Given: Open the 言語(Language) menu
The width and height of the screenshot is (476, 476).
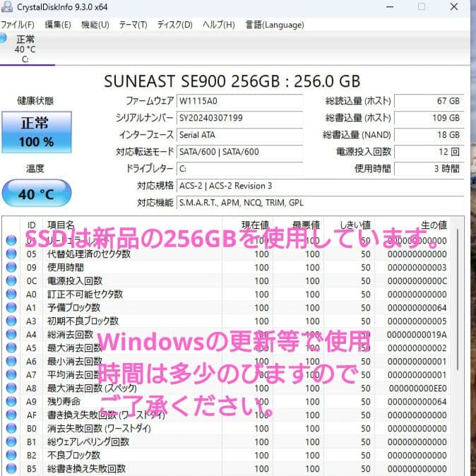Looking at the screenshot, I should (x=275, y=25).
